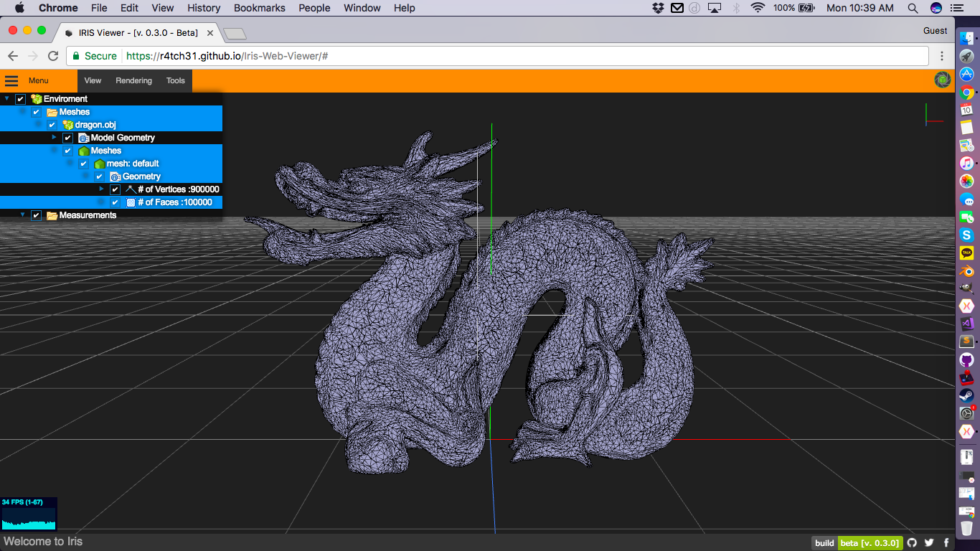Click the Iris logo at top right
This screenshot has height=551, width=980.
pos(943,80)
